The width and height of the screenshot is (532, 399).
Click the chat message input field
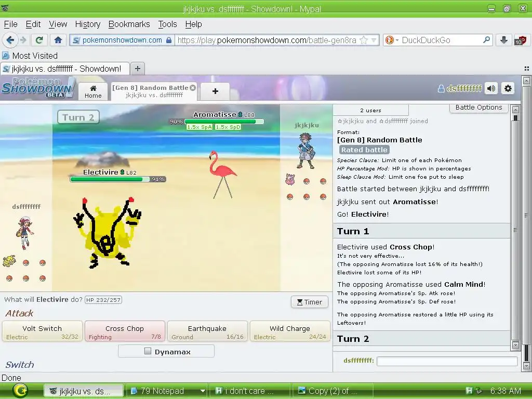pyautogui.click(x=447, y=361)
